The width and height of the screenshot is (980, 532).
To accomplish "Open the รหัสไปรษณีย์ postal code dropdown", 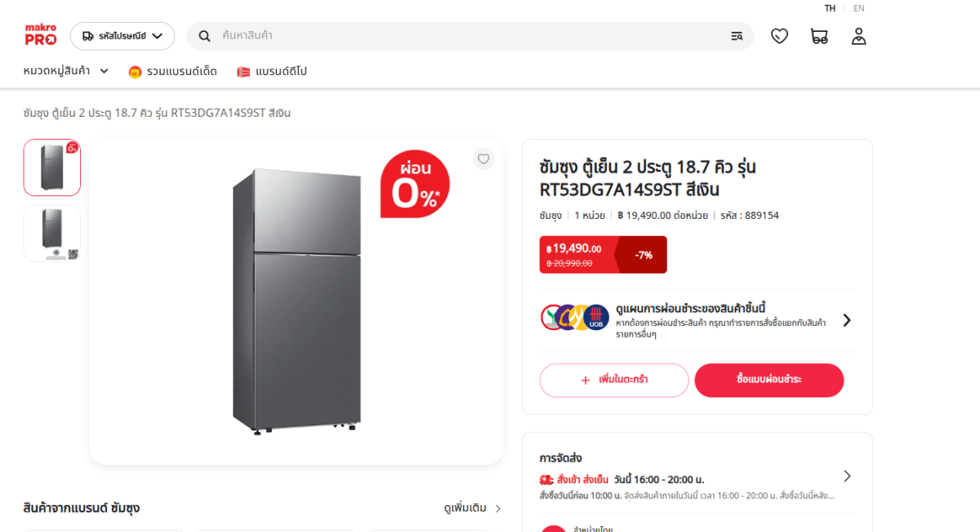I will click(x=122, y=36).
